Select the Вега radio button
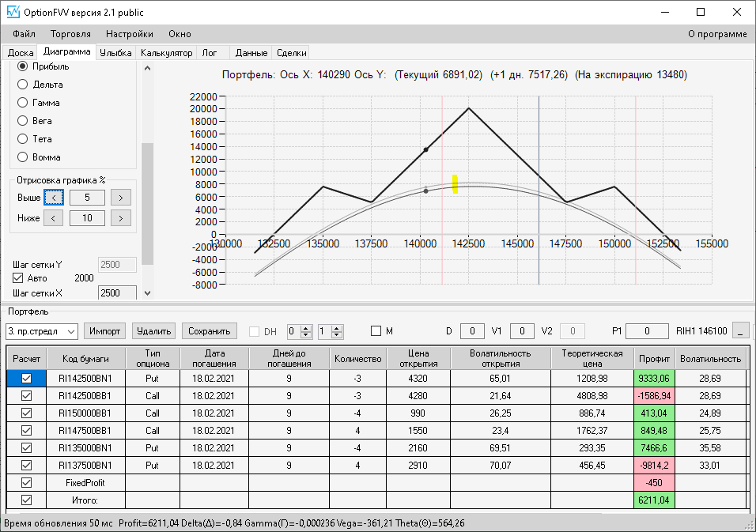Screen dimensions: 756x532 [22, 120]
